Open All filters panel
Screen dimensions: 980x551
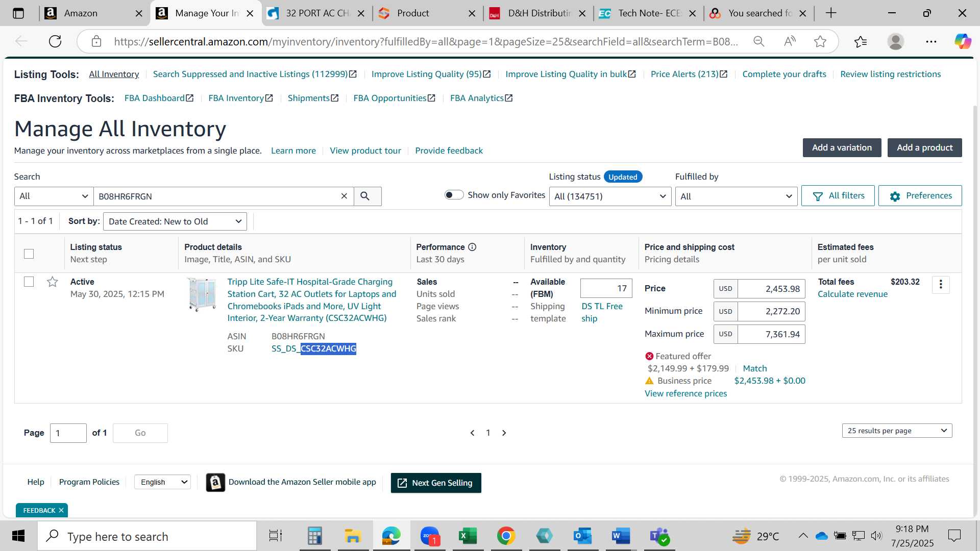838,196
